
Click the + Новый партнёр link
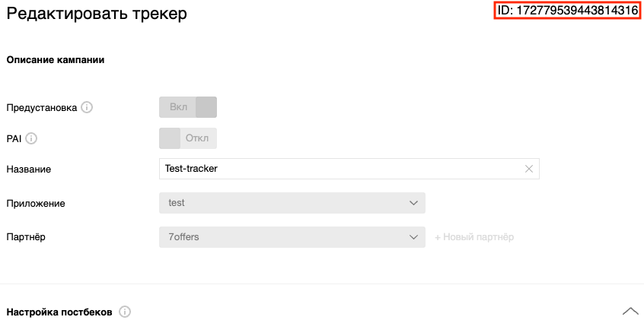(x=474, y=237)
